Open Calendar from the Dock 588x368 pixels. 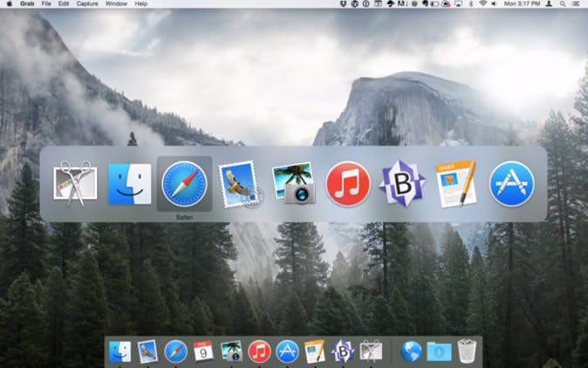[203, 351]
